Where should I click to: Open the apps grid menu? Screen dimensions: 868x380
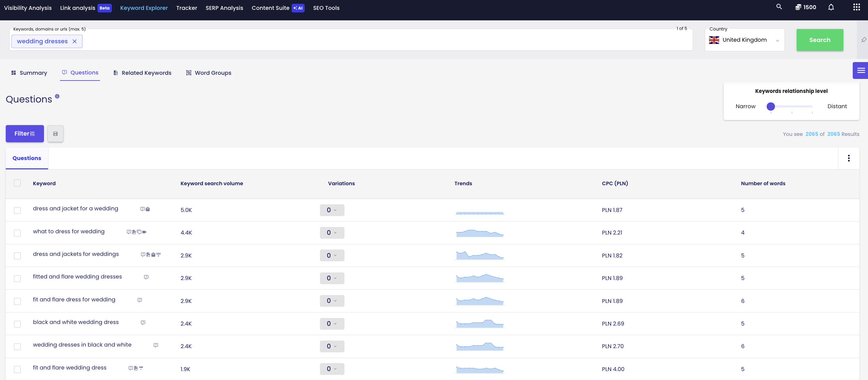[x=856, y=7]
